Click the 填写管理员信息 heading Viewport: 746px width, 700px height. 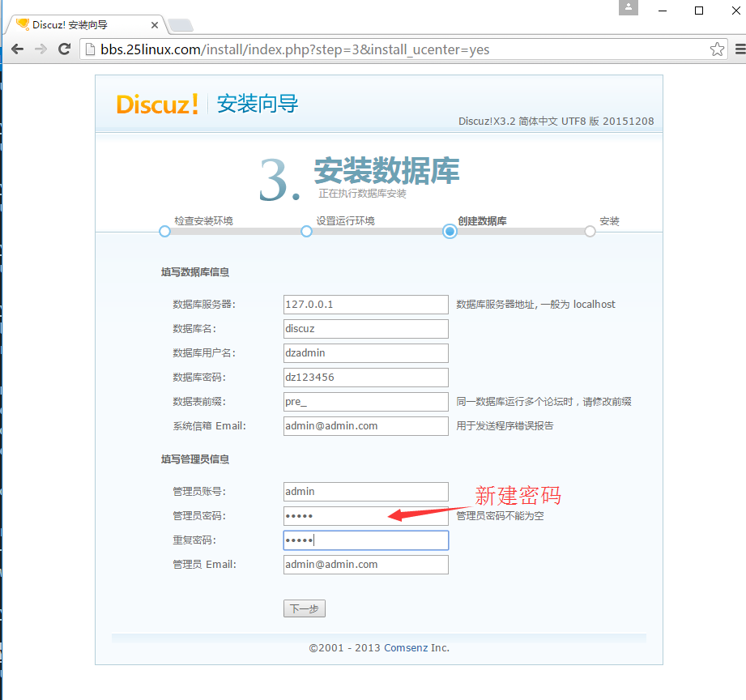tap(195, 459)
